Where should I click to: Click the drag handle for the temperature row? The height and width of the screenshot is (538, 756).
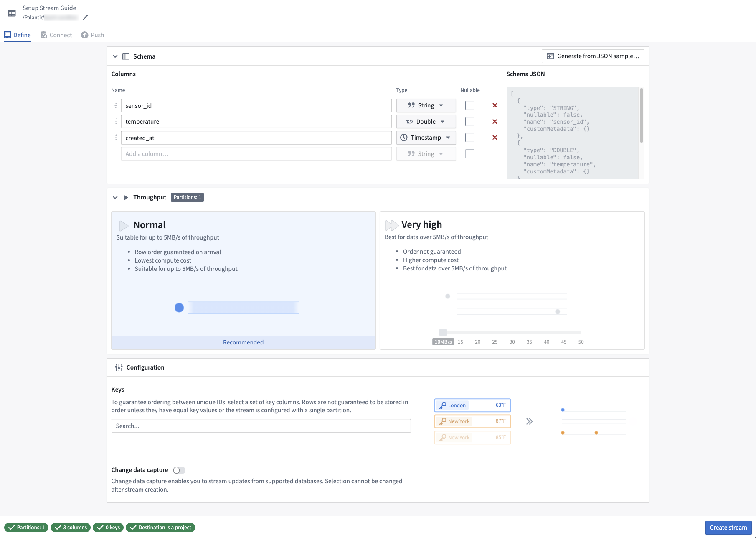click(x=115, y=121)
